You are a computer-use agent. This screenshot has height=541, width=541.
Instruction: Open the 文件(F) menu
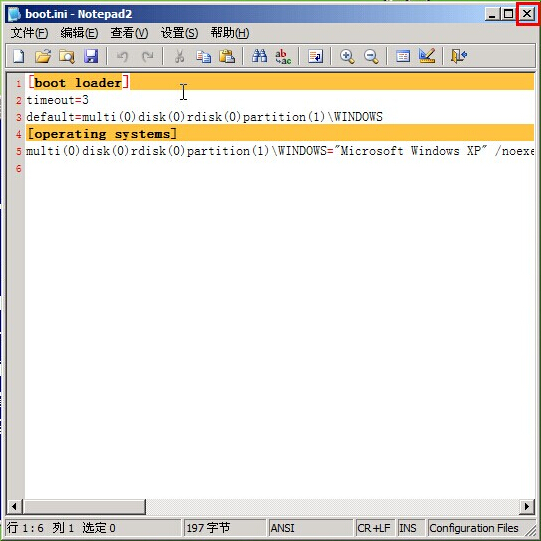pos(29,33)
